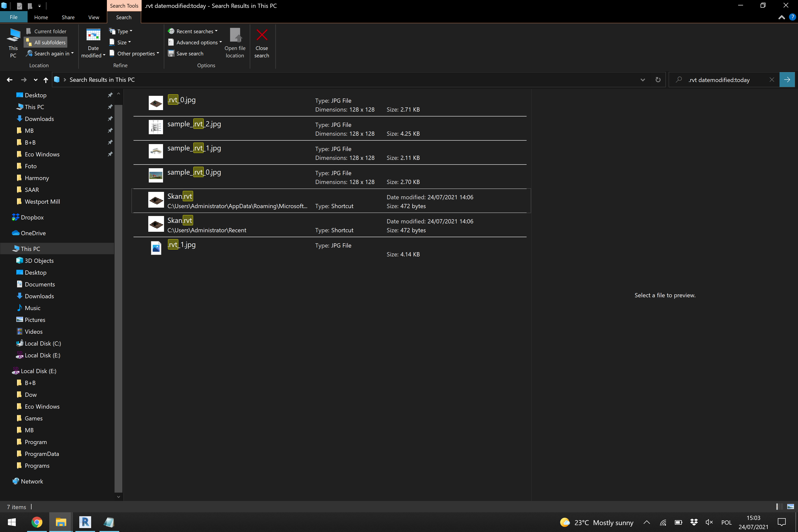Open the Recent searches dropdown
Viewport: 798px width, 532px height.
(x=193, y=31)
